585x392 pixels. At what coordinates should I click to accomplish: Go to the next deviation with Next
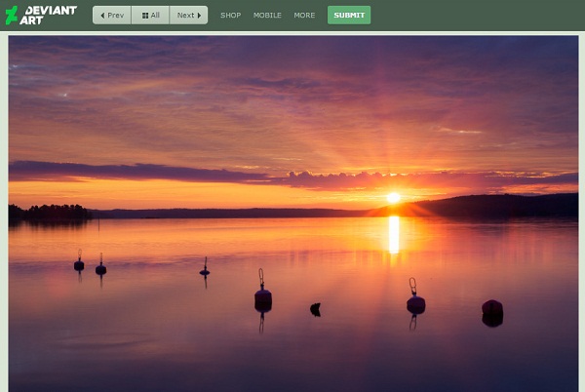tap(188, 16)
